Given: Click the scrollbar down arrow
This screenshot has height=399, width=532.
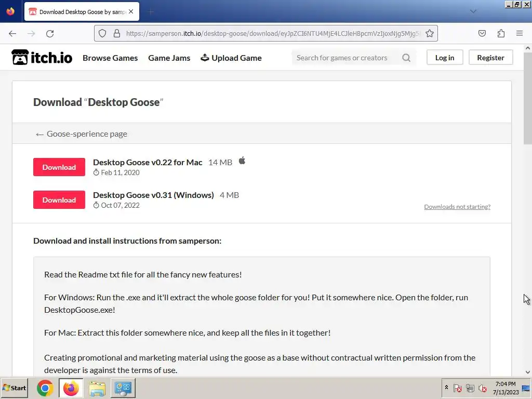Looking at the screenshot, I should click(x=528, y=372).
